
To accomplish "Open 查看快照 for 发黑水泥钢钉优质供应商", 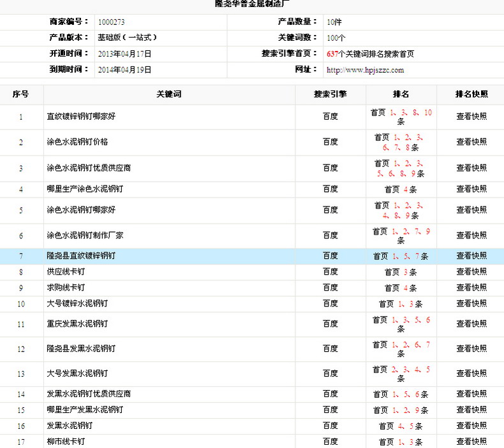I will [471, 394].
